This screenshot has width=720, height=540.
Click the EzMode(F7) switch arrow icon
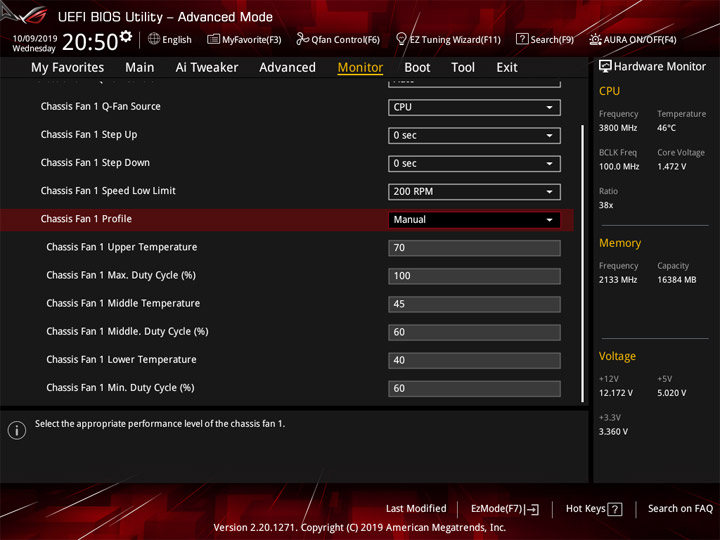(533, 509)
